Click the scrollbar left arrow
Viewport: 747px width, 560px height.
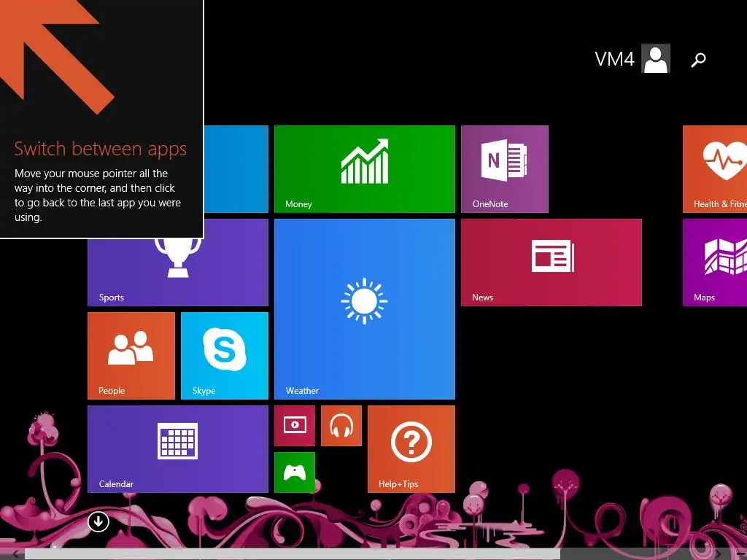(x=15, y=554)
